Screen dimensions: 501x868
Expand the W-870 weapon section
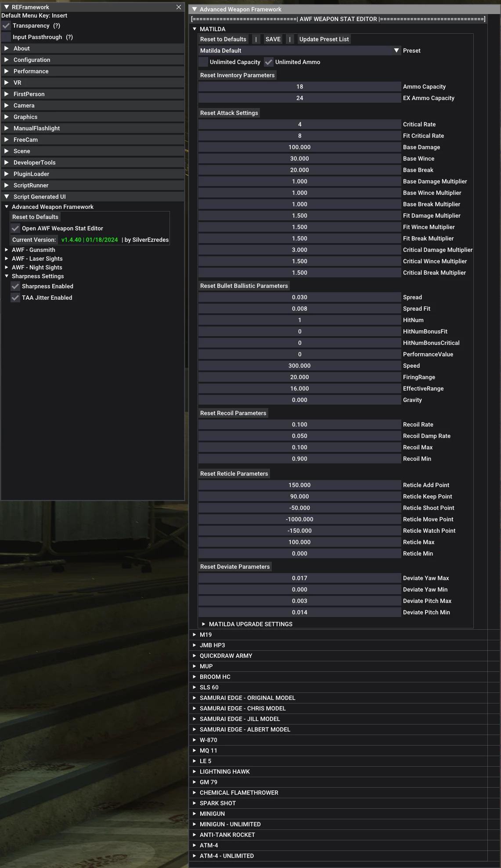click(x=195, y=740)
